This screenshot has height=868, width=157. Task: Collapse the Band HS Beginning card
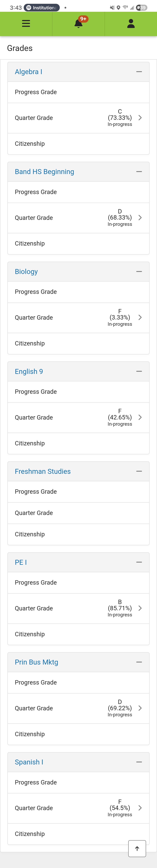coord(139,172)
